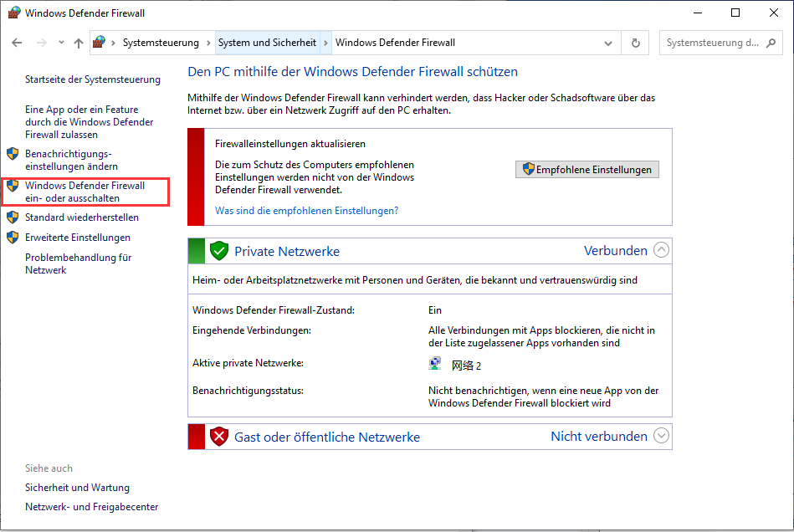The image size is (794, 532).
Task: Click the Windows Defender Firewall-Zustand label
Action: [x=274, y=310]
